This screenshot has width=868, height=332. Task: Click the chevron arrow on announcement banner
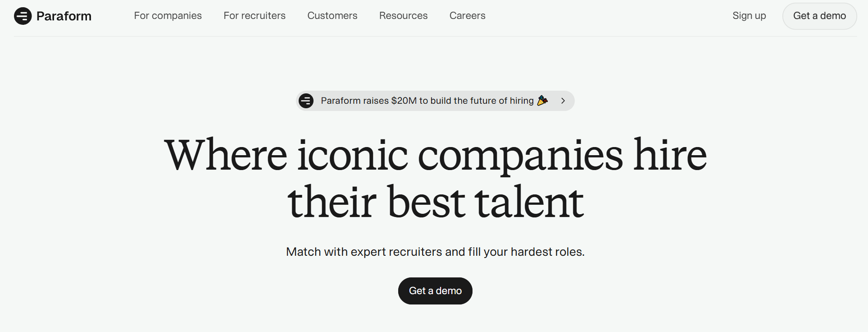pos(563,101)
